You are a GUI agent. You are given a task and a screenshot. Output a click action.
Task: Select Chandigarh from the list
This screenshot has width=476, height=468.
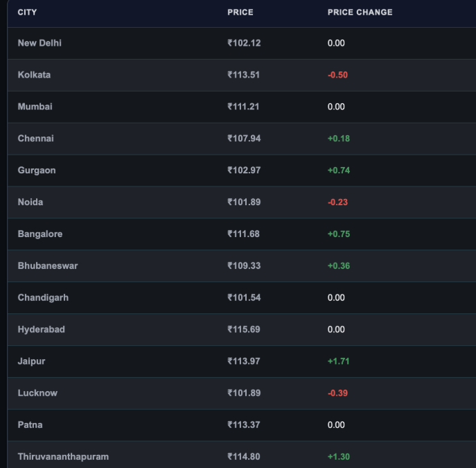tap(43, 297)
